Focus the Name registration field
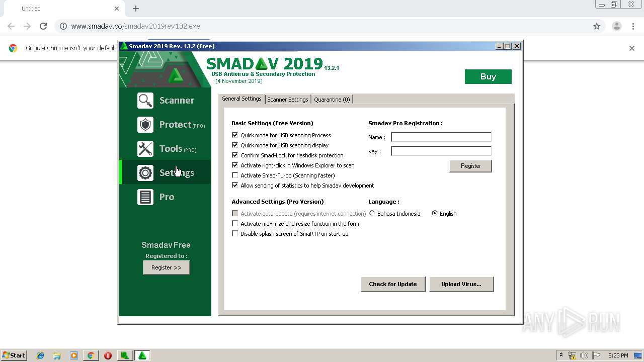The height and width of the screenshot is (362, 644). pos(441,137)
